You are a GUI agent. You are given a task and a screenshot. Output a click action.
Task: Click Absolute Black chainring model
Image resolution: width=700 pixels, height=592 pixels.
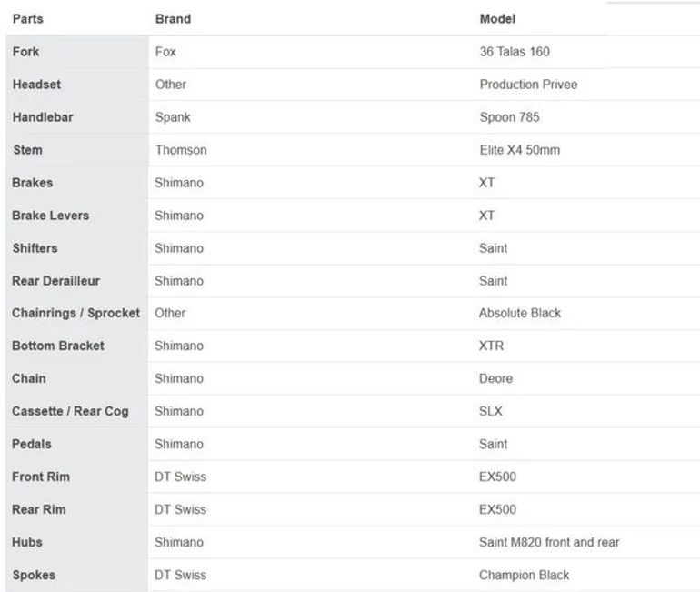point(520,313)
